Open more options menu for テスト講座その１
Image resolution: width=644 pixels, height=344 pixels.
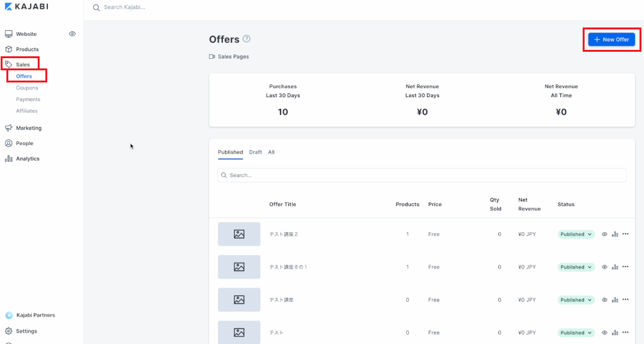pyautogui.click(x=625, y=267)
